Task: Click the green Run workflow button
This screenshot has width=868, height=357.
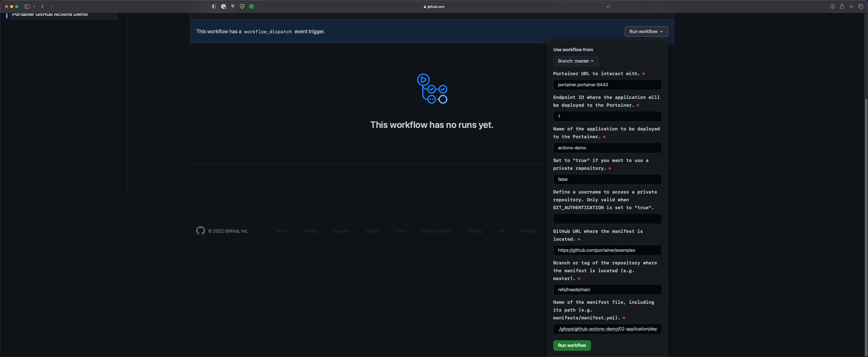Action: coord(572,345)
